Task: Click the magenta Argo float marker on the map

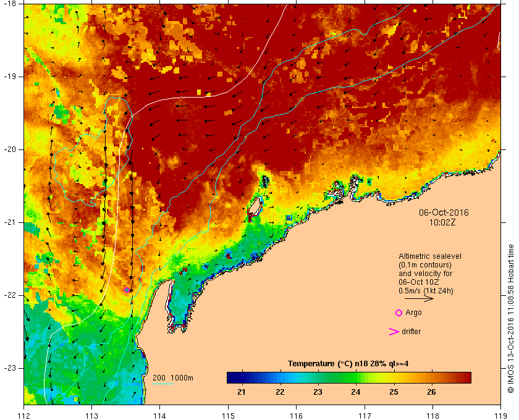Action: 127,290
